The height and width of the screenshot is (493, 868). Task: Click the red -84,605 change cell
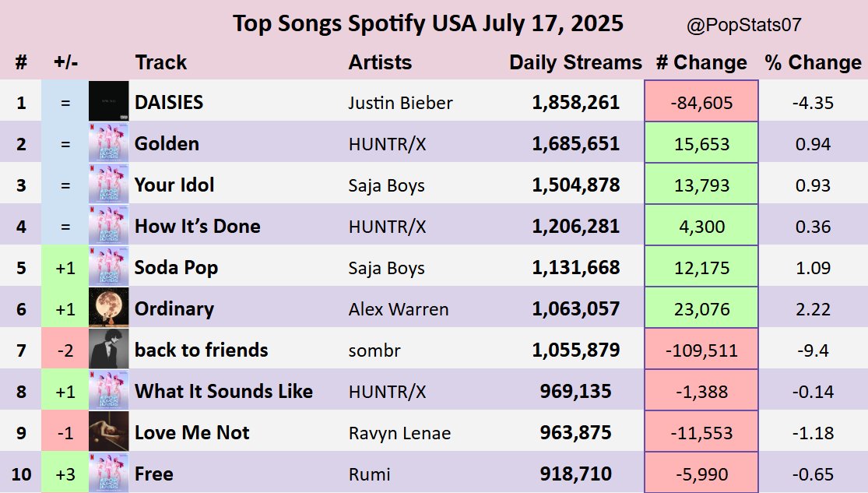point(701,102)
